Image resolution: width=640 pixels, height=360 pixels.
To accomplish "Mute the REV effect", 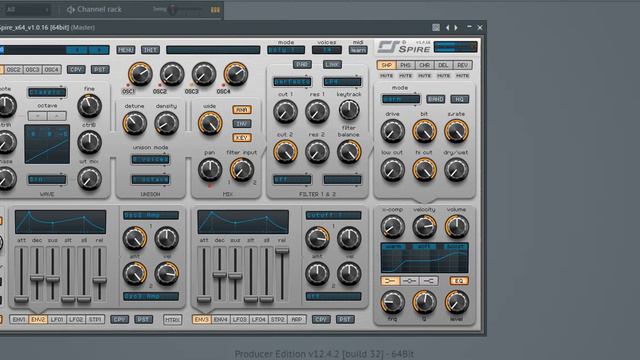I will (462, 76).
